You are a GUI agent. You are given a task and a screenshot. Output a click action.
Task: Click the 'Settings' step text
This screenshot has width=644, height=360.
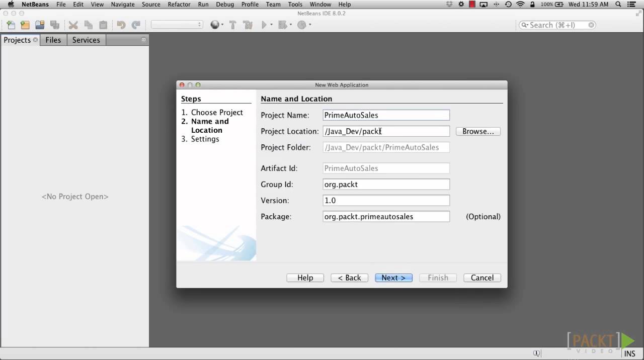click(x=205, y=139)
